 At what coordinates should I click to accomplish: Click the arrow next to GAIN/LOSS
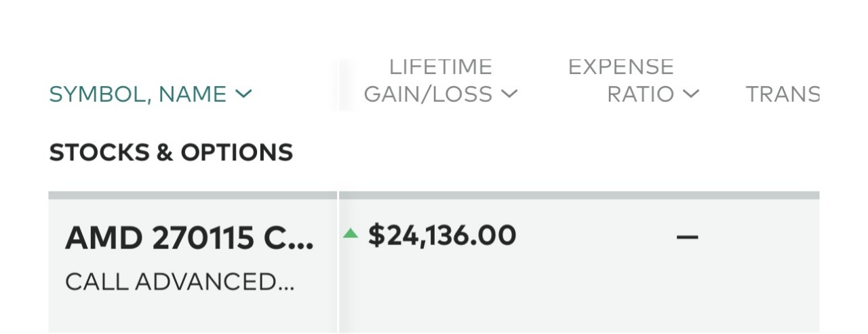(509, 94)
